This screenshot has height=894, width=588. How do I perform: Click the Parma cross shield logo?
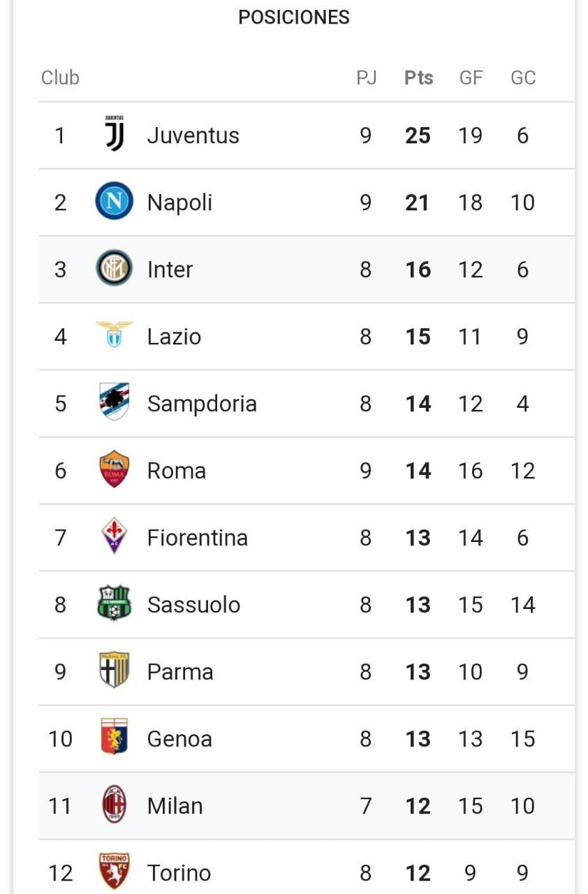(x=114, y=670)
